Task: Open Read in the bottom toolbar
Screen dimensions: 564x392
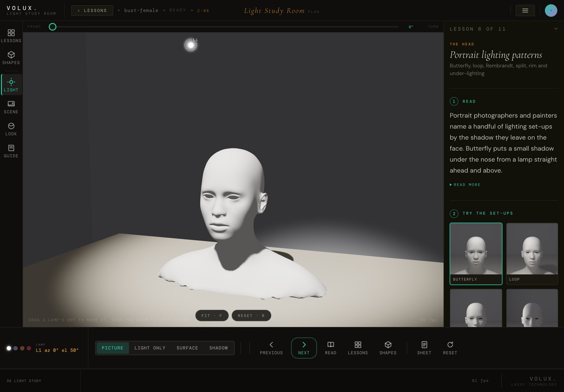Action: [331, 348]
